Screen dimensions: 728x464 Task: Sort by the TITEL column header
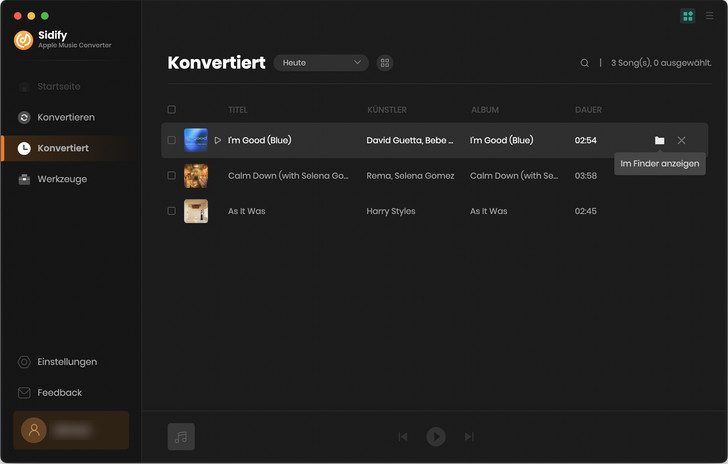pyautogui.click(x=238, y=110)
